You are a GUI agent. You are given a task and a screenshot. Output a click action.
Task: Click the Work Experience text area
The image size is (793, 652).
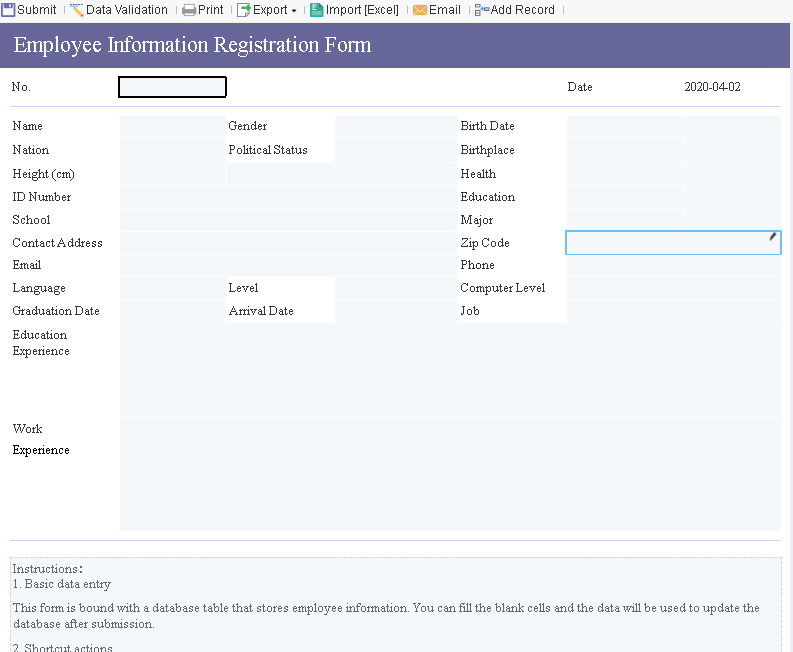click(451, 474)
